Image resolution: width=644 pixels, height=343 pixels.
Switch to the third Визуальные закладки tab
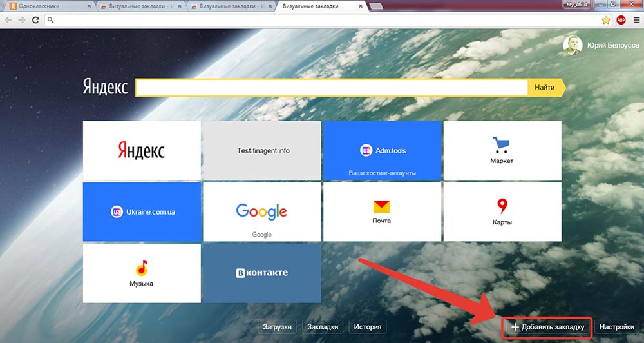(x=232, y=6)
